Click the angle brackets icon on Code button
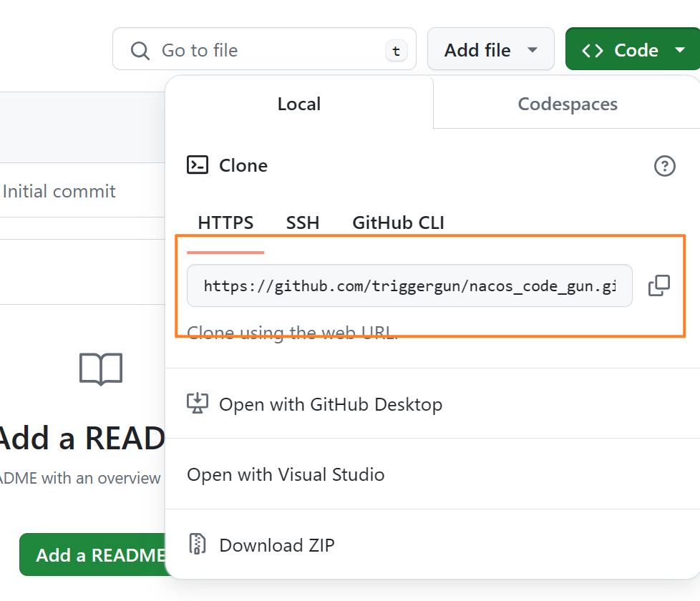 [592, 50]
